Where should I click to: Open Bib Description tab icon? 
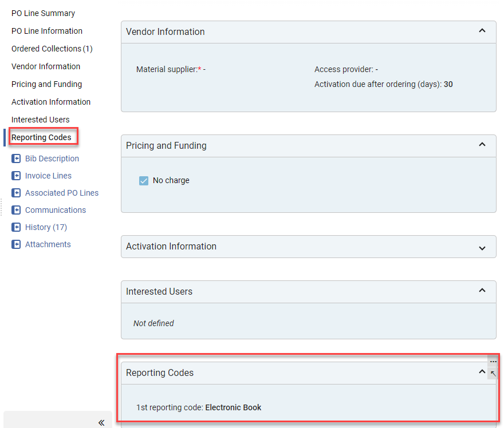point(16,158)
